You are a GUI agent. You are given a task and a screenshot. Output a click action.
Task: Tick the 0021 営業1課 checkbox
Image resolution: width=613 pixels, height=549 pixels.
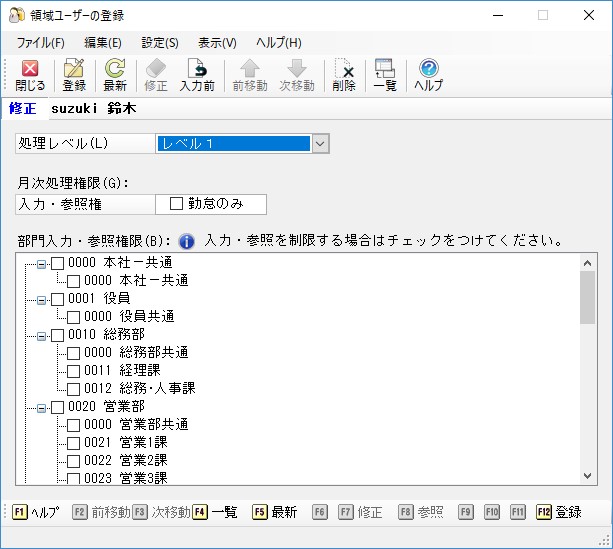[73, 443]
